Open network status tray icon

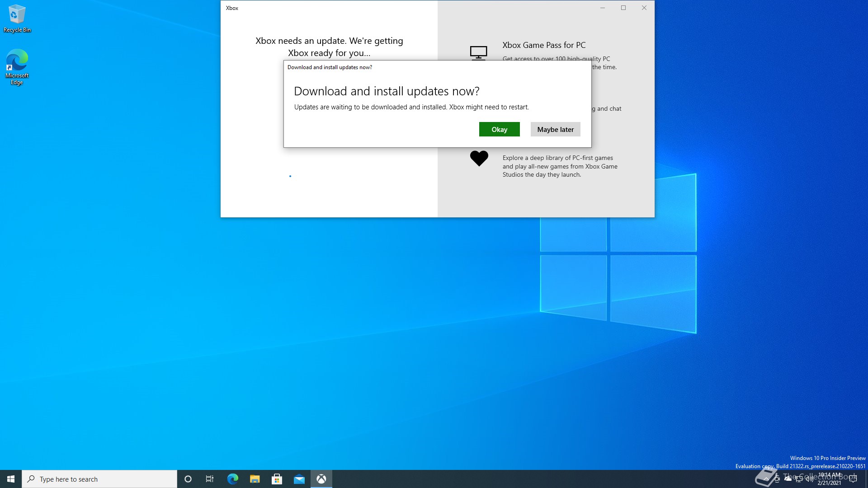(x=799, y=479)
